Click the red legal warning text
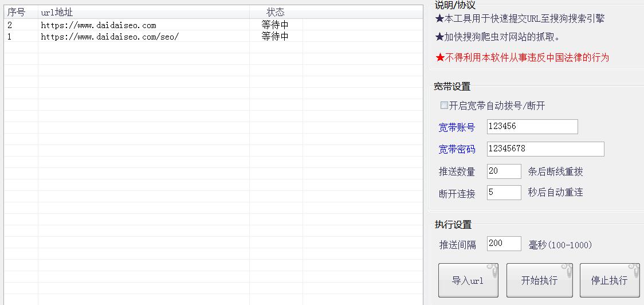644x305 pixels. [x=522, y=57]
